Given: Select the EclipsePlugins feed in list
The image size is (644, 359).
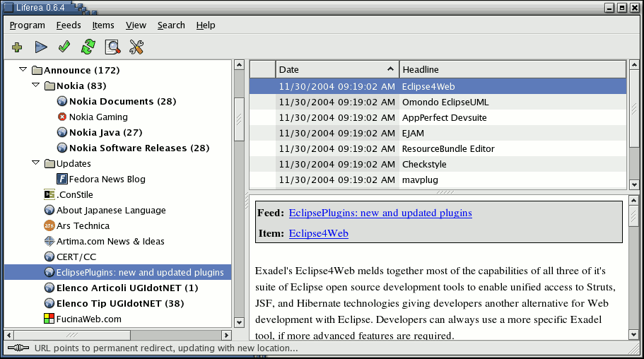Looking at the screenshot, I should point(140,272).
